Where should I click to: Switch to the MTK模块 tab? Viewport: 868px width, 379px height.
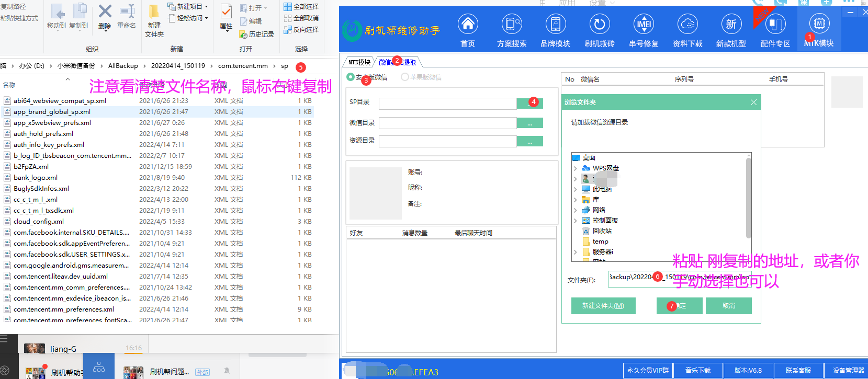359,62
